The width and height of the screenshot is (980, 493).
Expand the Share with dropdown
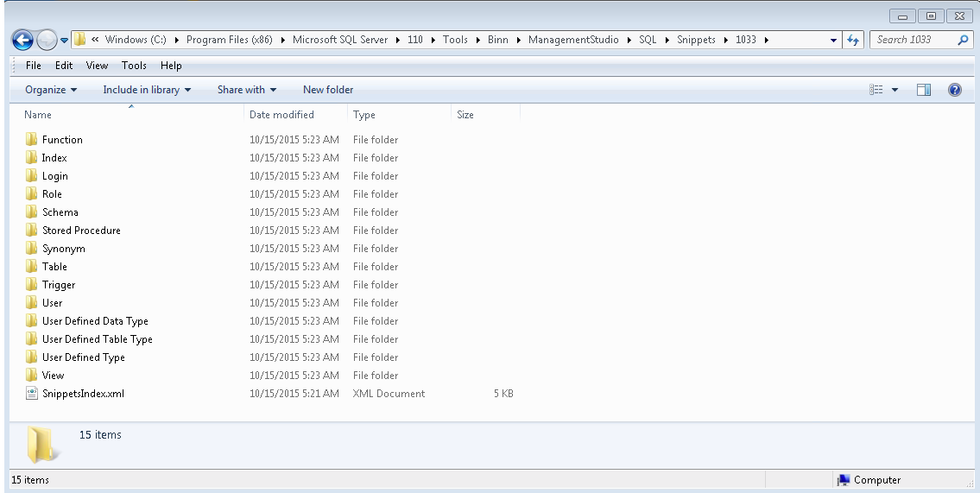247,90
